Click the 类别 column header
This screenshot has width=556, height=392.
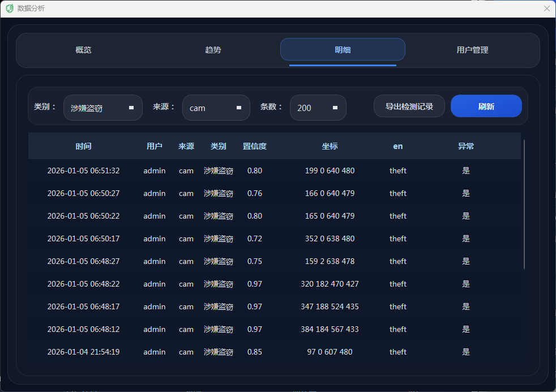(x=219, y=146)
